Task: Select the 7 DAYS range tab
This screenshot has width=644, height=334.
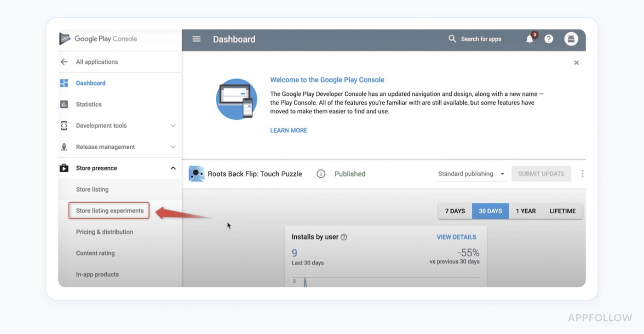Action: (x=455, y=211)
